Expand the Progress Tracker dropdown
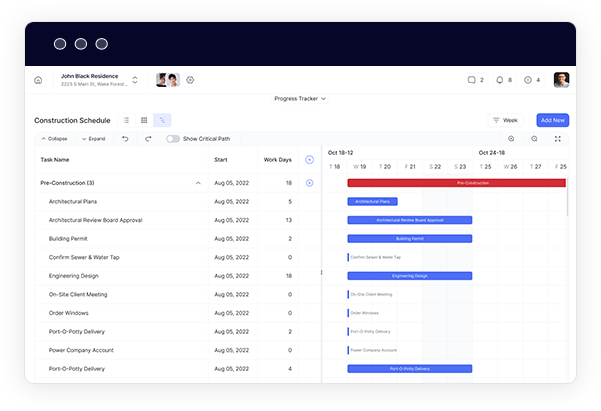This screenshot has width=601, height=411. 300,99
